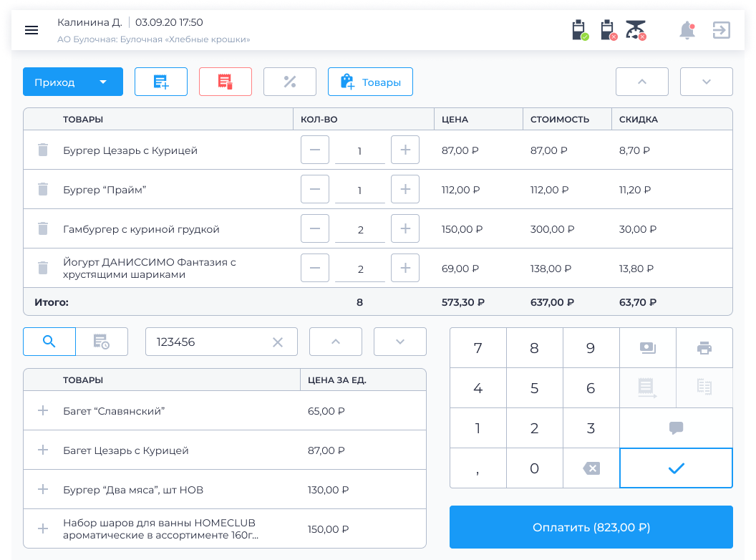
Task: Decrease quantity of Йогурт ДАНИССИМО
Action: (x=315, y=268)
